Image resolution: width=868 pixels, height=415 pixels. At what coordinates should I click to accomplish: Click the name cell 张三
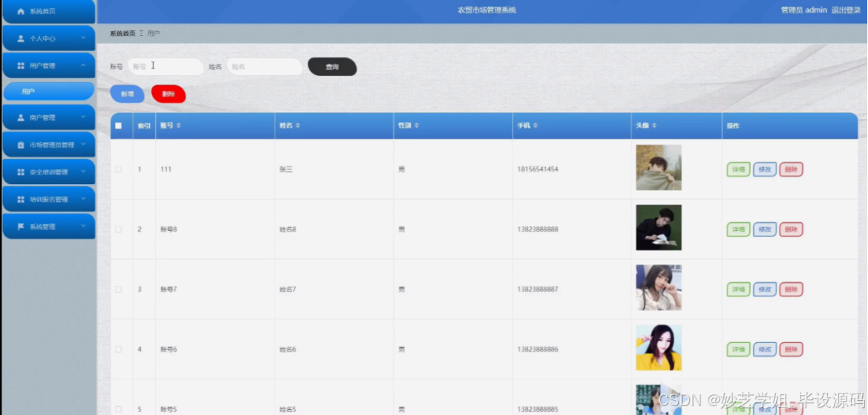coord(286,169)
